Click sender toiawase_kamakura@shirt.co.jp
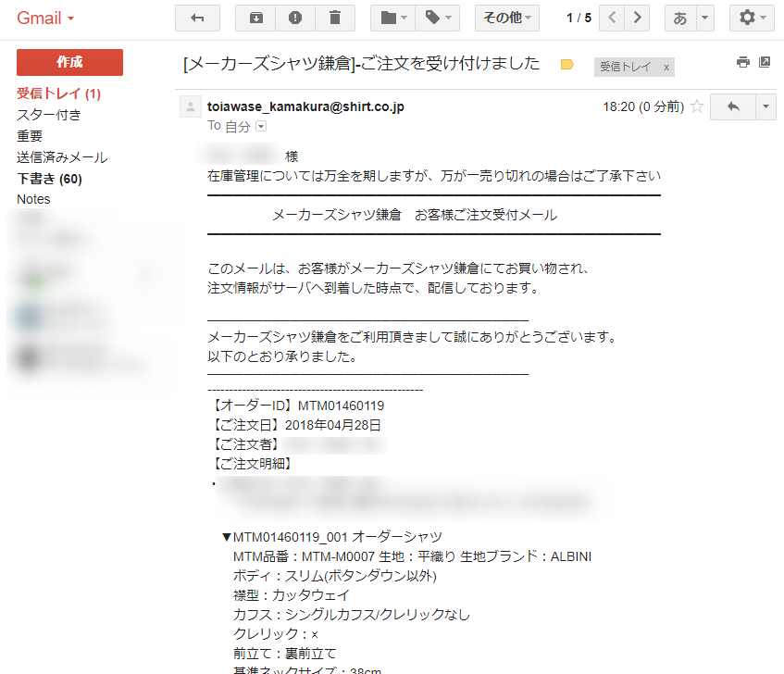Screen dimensions: 784x674 point(305,106)
